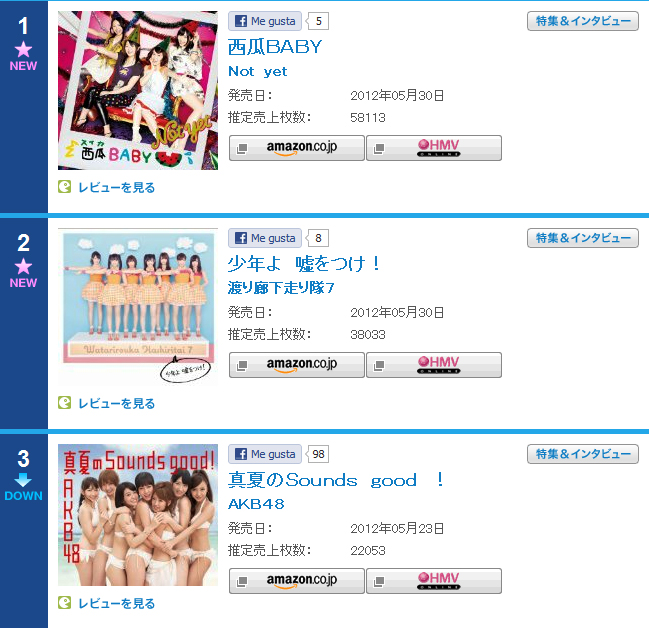Screen dimensions: 649x628
Task: Open the 渡り廊下走り隊7 artist link
Action: click(281, 288)
